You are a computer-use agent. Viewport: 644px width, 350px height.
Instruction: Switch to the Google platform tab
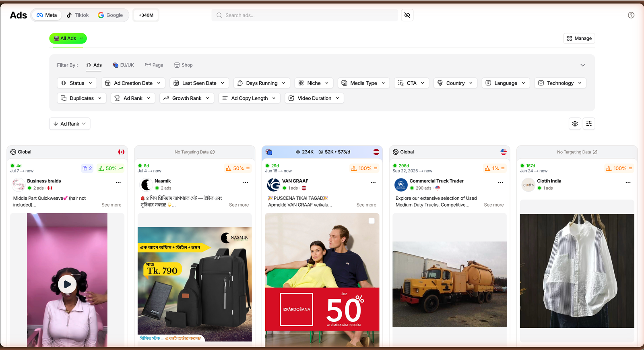point(110,15)
